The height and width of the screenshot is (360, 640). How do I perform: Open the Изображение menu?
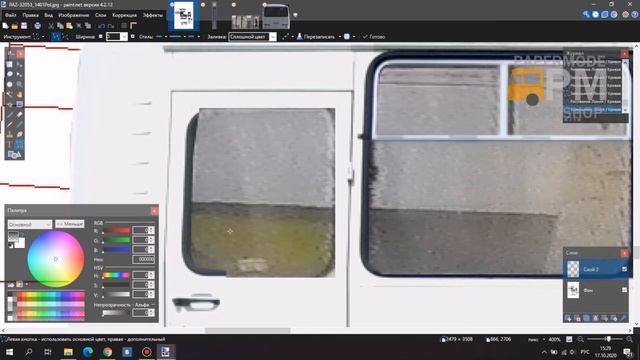(x=73, y=15)
